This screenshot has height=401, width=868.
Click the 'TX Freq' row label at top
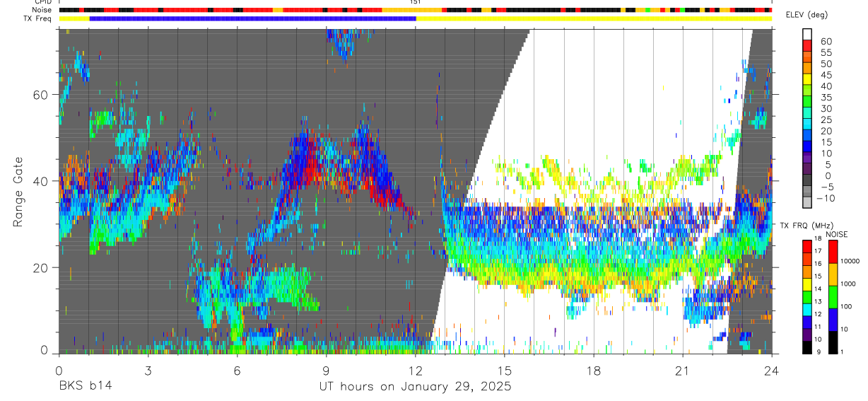tap(39, 18)
